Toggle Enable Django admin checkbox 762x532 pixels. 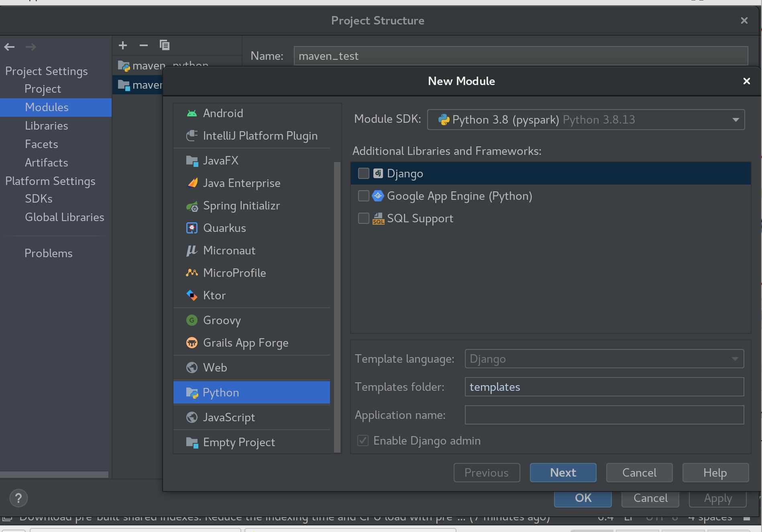363,441
